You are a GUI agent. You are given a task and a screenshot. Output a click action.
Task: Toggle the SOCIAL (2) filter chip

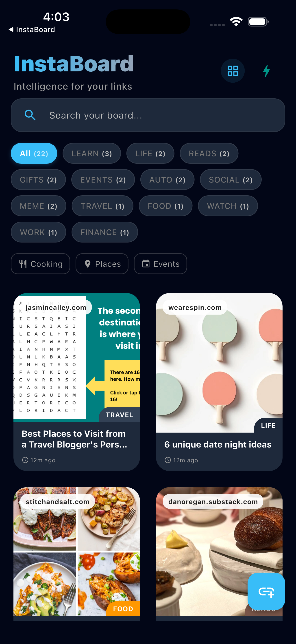click(x=230, y=179)
